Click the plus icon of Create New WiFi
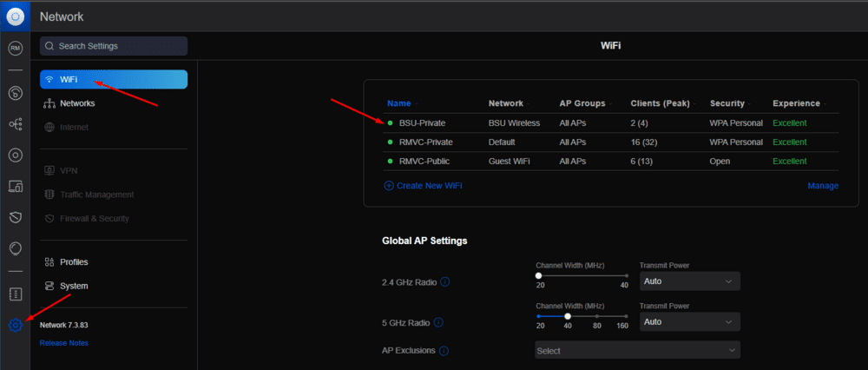Viewport: 868px width, 370px height. coord(389,186)
